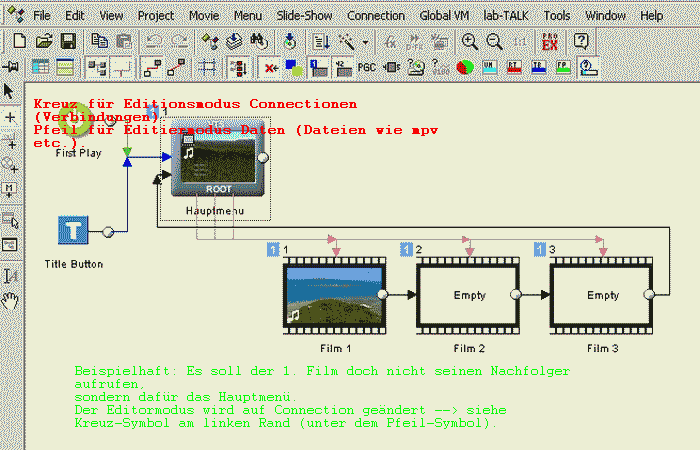Click the zoom out magnifier
The height and width of the screenshot is (450, 700).
(x=494, y=41)
